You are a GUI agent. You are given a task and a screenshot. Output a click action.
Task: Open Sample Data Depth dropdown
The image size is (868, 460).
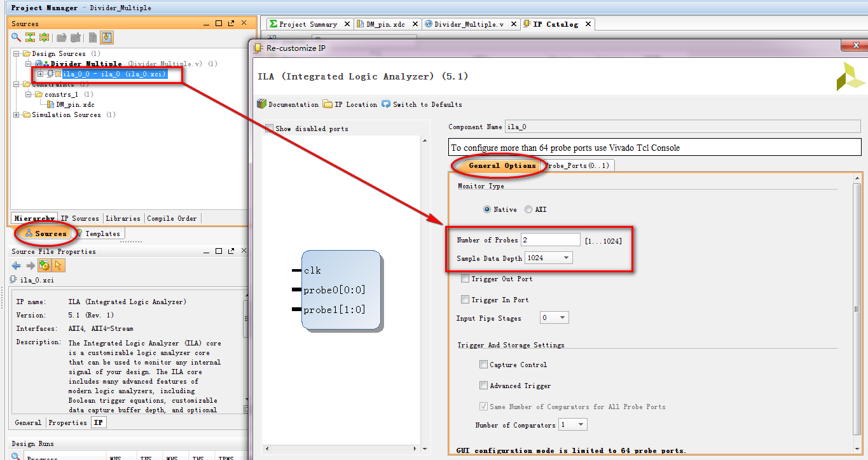coord(548,258)
